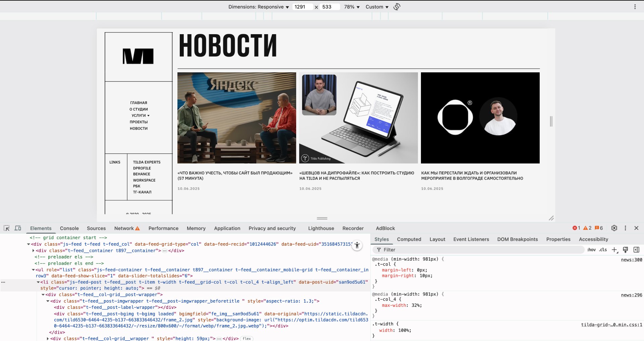Click the red error count indicator
This screenshot has height=341, width=644.
[x=576, y=228]
